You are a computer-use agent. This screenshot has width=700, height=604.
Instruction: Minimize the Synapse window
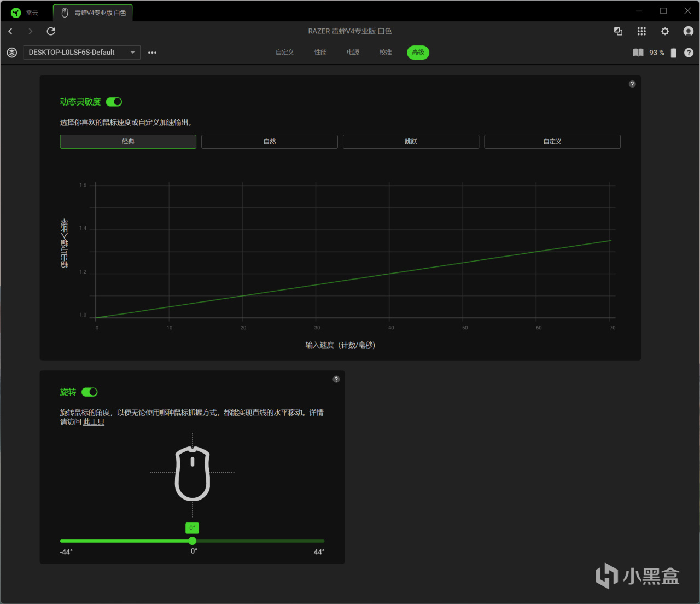639,11
